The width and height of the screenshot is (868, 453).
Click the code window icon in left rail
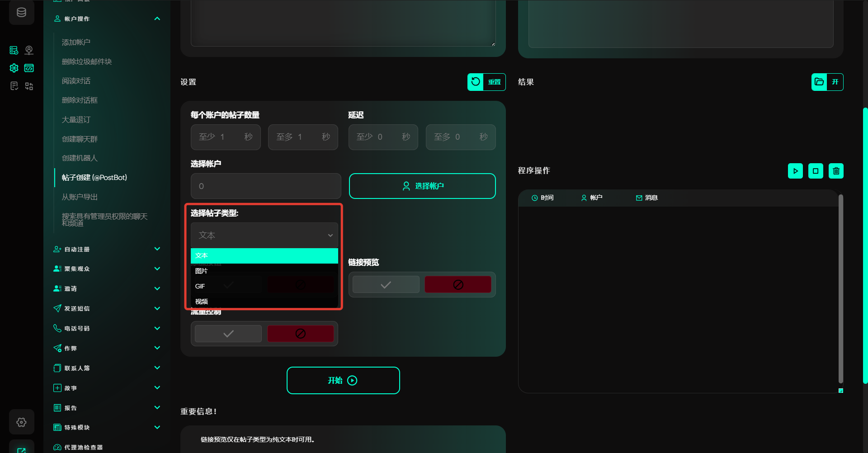[x=29, y=68]
